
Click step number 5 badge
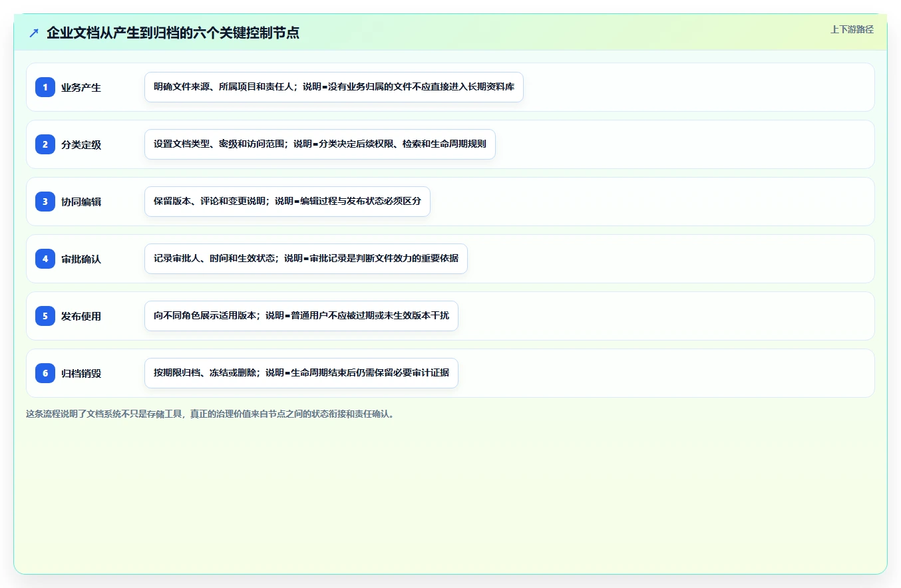click(x=45, y=316)
